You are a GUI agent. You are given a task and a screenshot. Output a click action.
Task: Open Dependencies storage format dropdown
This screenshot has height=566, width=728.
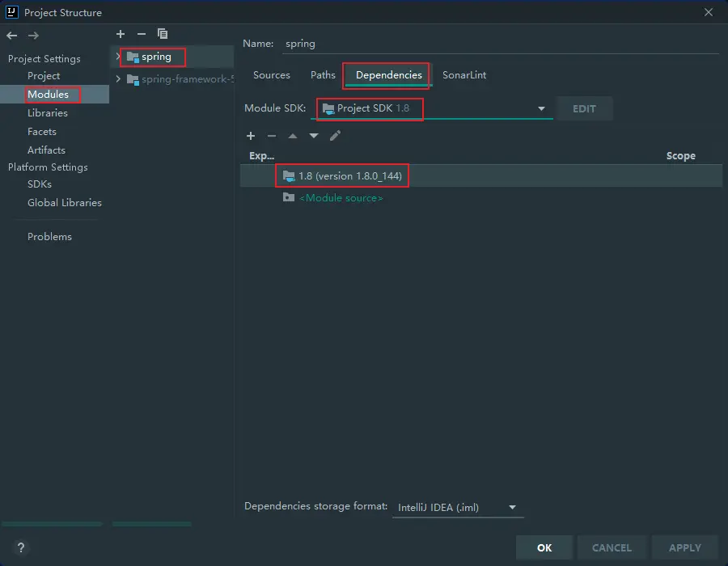coord(512,508)
